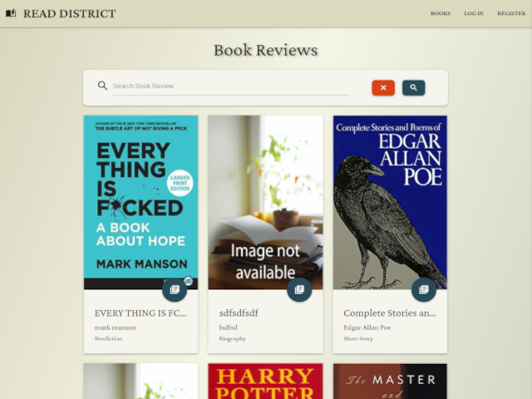Open the Harry Potter book cover
Screen dimensions: 532x399
(x=265, y=382)
